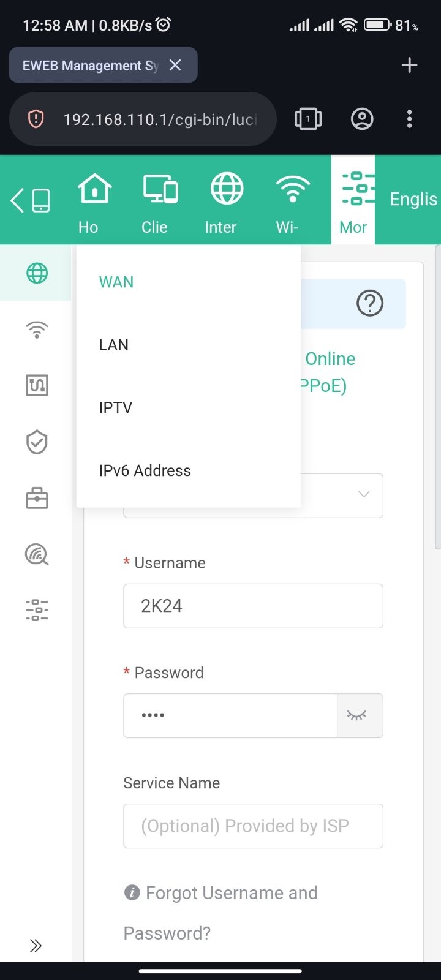The image size is (441, 980).
Task: Open the Clients devices icon
Action: (x=160, y=189)
